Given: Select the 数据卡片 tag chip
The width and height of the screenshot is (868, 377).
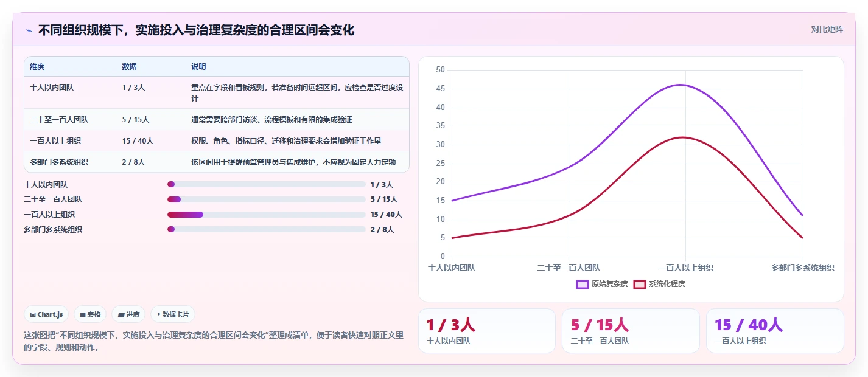Looking at the screenshot, I should click(x=173, y=314).
